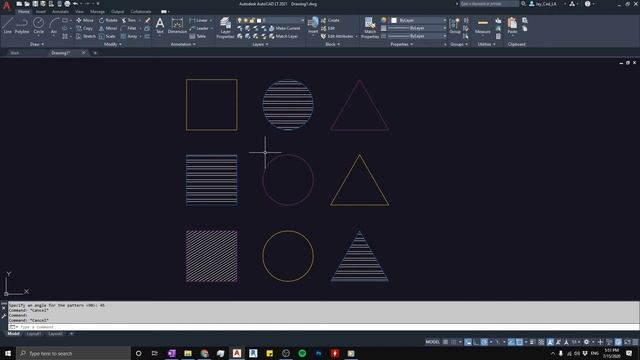Click Match Properties tool

tap(370, 28)
